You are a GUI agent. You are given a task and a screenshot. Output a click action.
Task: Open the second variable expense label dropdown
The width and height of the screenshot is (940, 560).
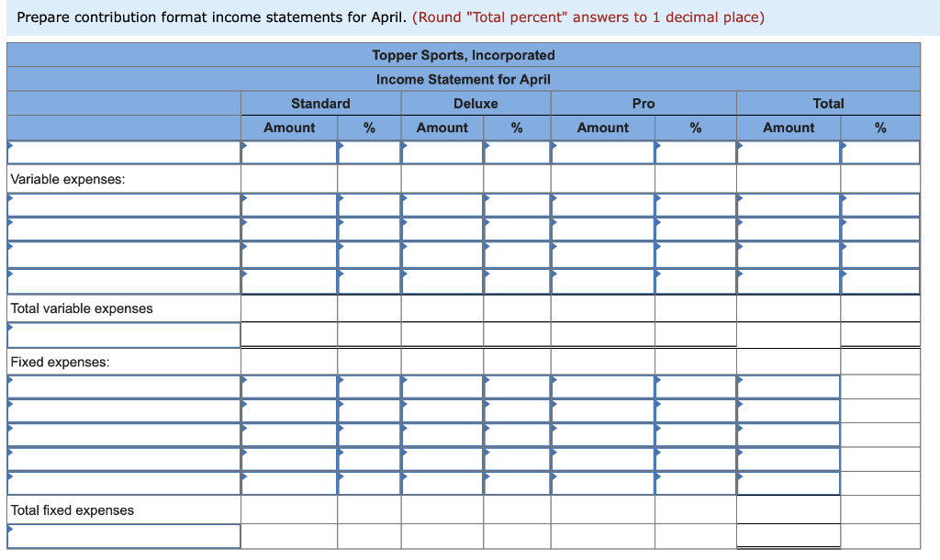(x=124, y=229)
